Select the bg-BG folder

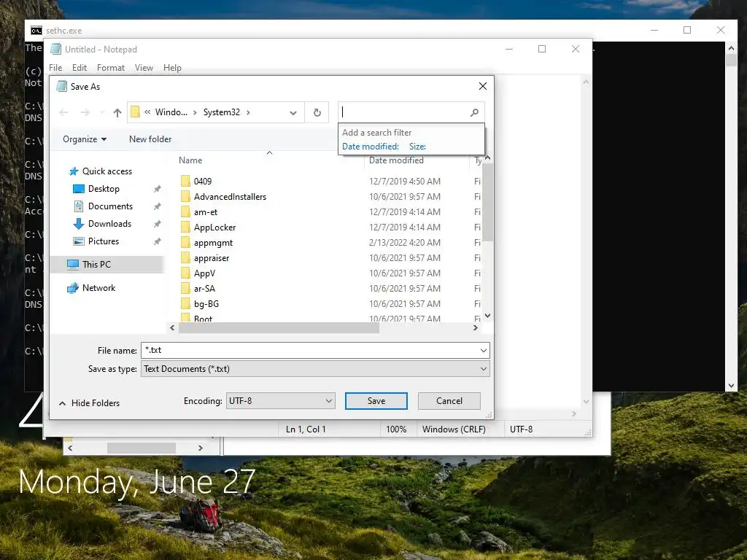click(206, 304)
